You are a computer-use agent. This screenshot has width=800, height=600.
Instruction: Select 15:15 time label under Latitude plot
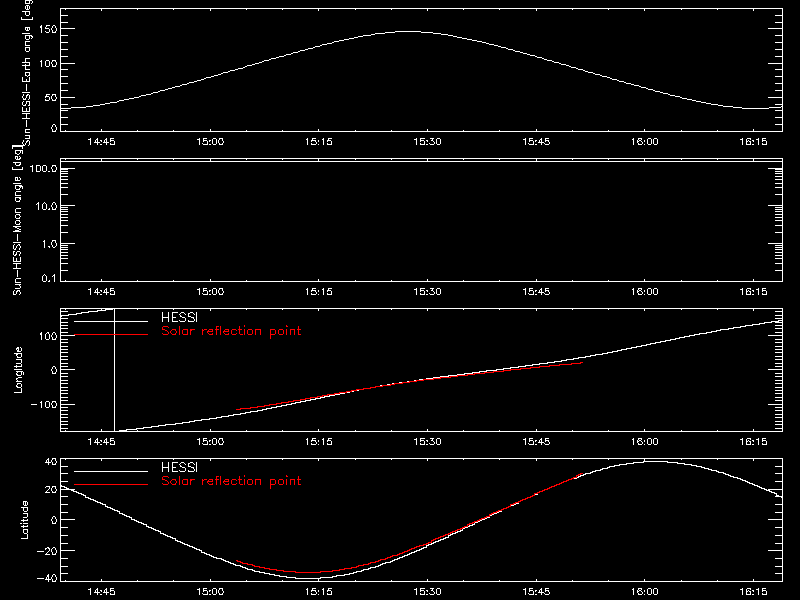click(x=318, y=592)
